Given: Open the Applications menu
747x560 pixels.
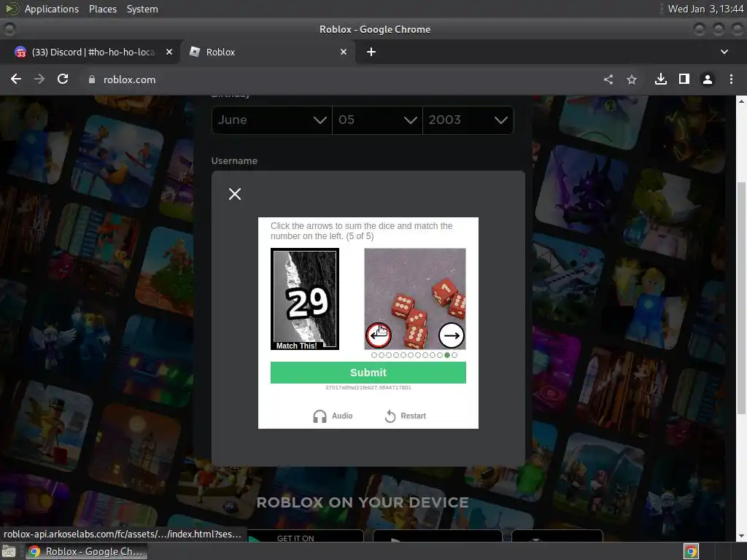Looking at the screenshot, I should [x=52, y=9].
